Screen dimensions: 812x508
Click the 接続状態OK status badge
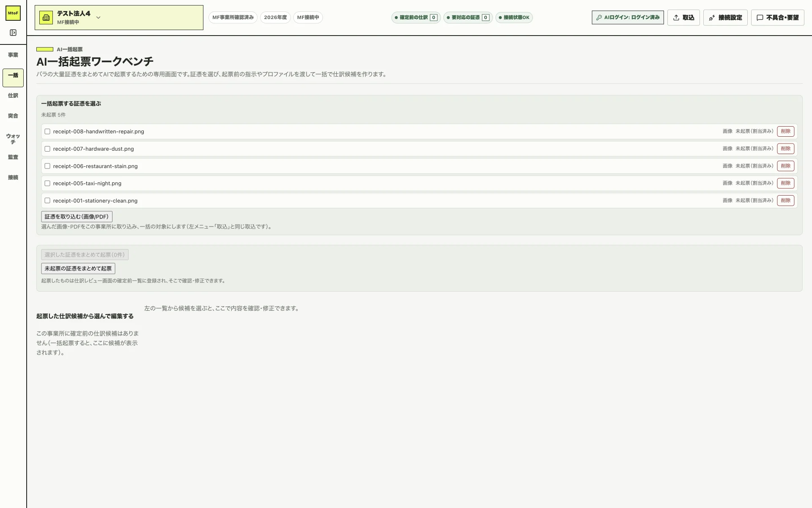(x=514, y=17)
